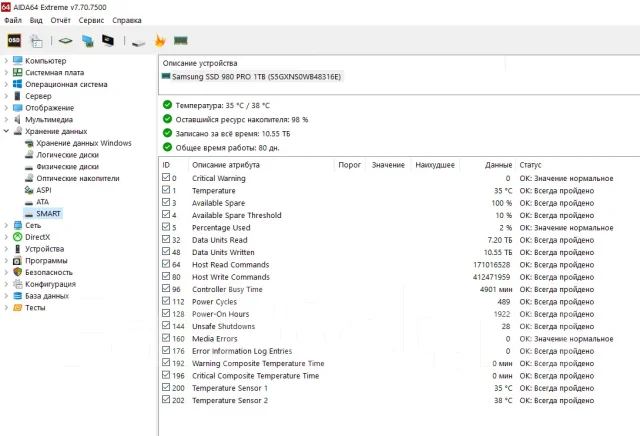Click the report wizard toolbar icon

click(x=36, y=41)
